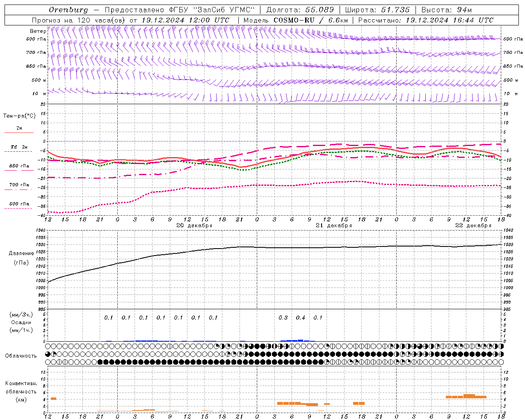Click the '21 декабря' date label

click(x=334, y=226)
